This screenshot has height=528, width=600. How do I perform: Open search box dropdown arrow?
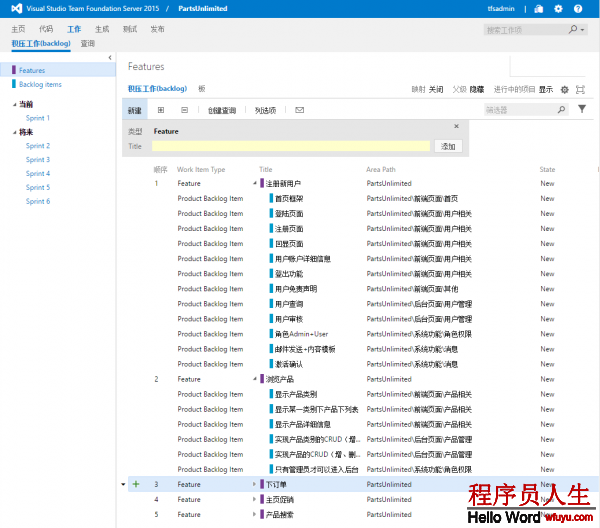(x=582, y=29)
